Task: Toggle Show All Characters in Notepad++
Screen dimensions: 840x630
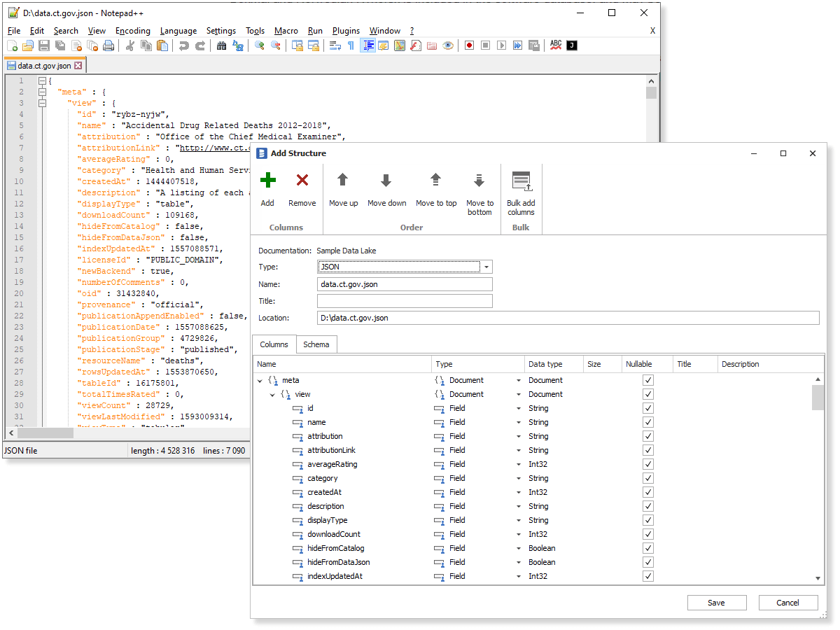Action: click(x=351, y=45)
